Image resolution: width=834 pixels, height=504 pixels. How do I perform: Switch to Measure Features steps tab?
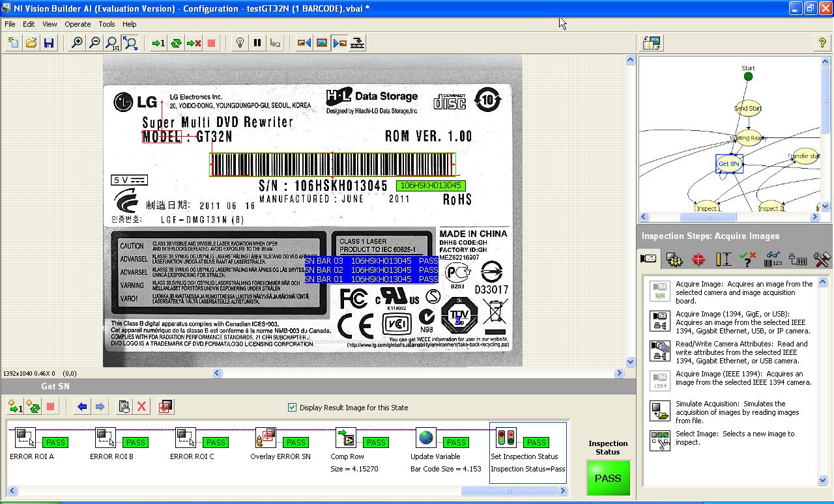tap(723, 259)
